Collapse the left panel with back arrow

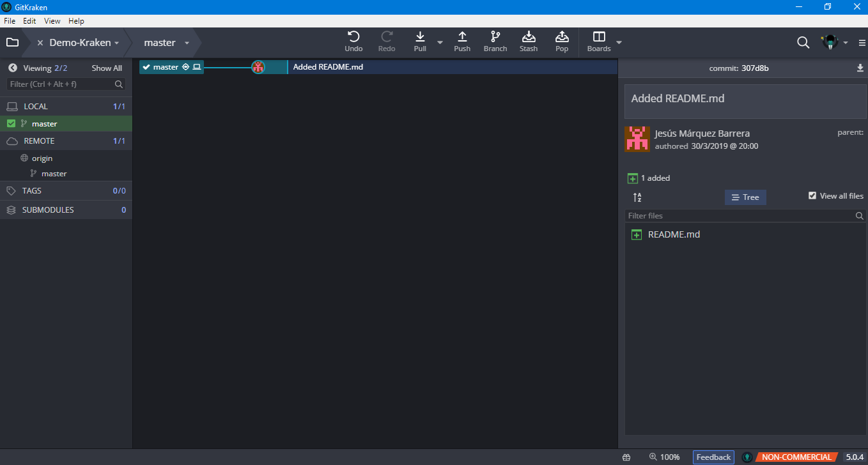(x=12, y=68)
